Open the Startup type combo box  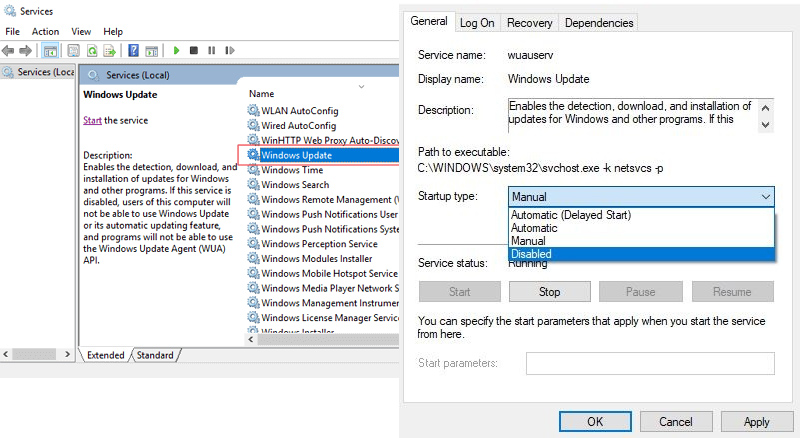tap(641, 197)
